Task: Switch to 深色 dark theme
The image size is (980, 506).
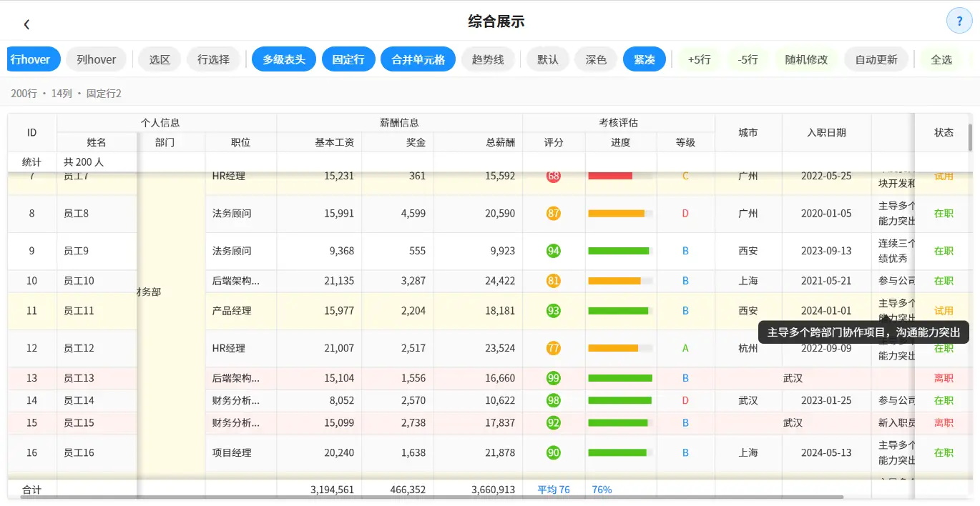Action: pos(595,59)
